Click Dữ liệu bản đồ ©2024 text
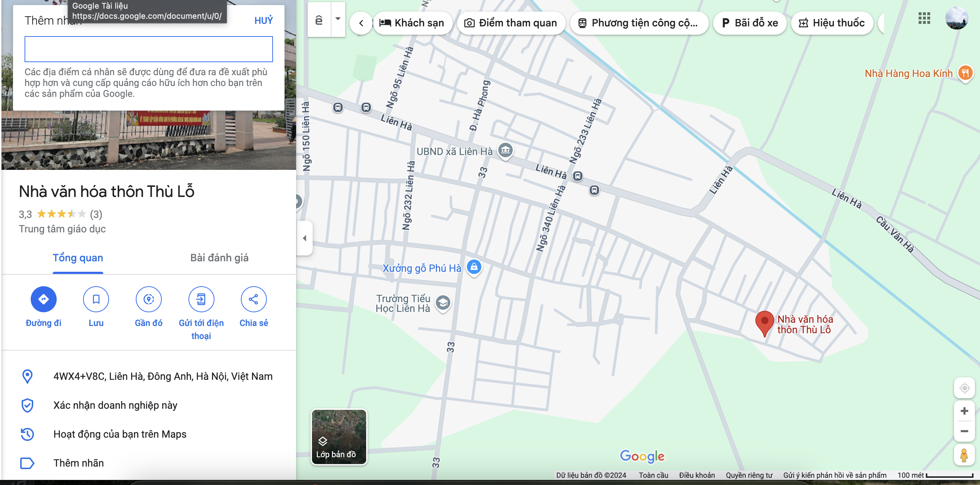The width and height of the screenshot is (980, 485). pyautogui.click(x=591, y=475)
